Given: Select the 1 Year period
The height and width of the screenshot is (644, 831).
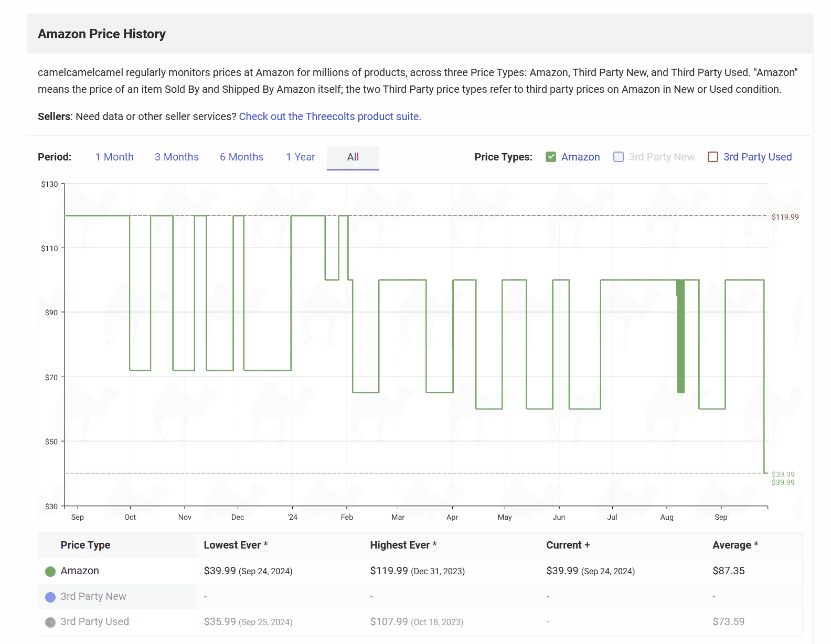Looking at the screenshot, I should (x=300, y=157).
